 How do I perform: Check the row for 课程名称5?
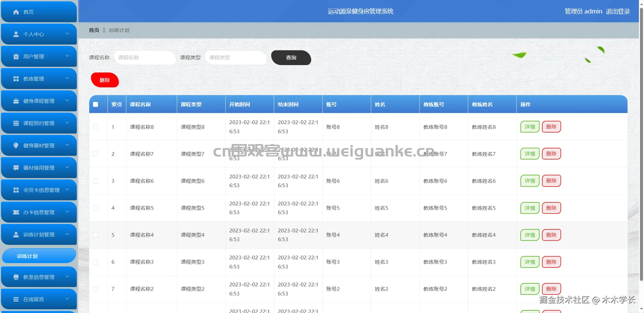click(96, 208)
